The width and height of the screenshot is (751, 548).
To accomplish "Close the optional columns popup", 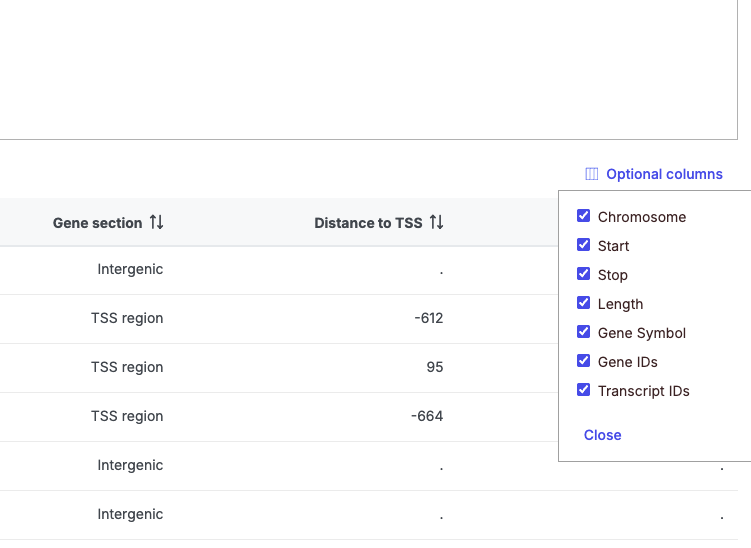I will [x=602, y=435].
